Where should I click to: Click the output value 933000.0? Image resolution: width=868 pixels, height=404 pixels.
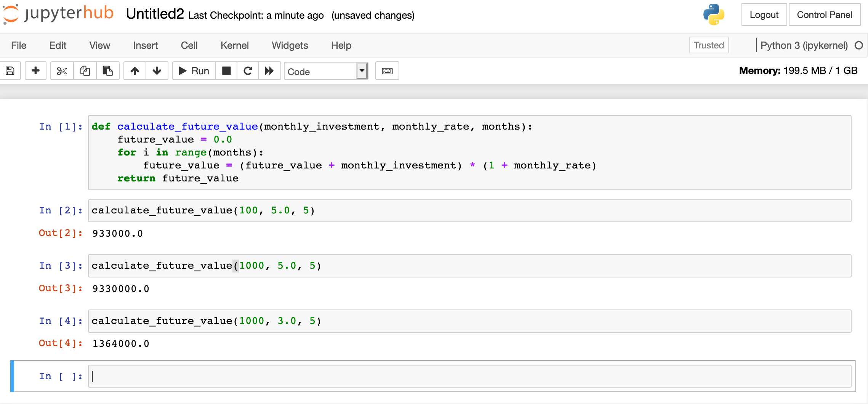click(x=117, y=233)
